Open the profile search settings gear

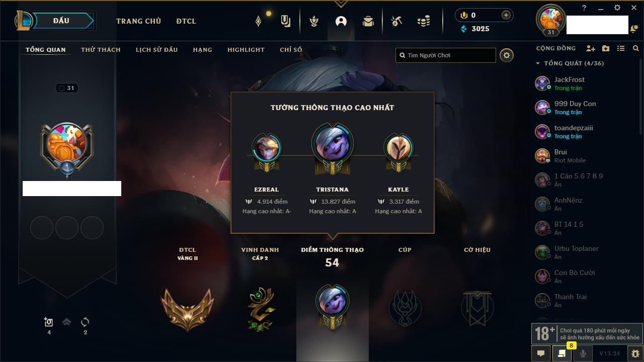tap(507, 55)
